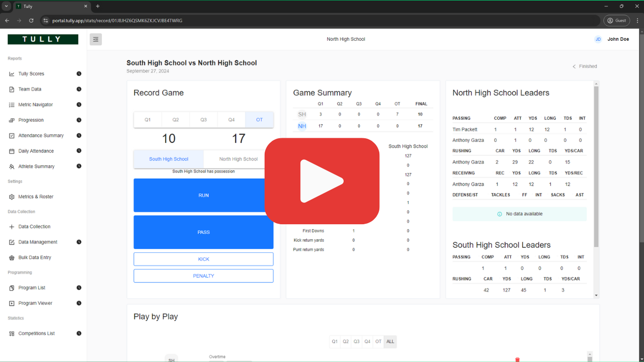Open Program Viewer page

pyautogui.click(x=35, y=303)
